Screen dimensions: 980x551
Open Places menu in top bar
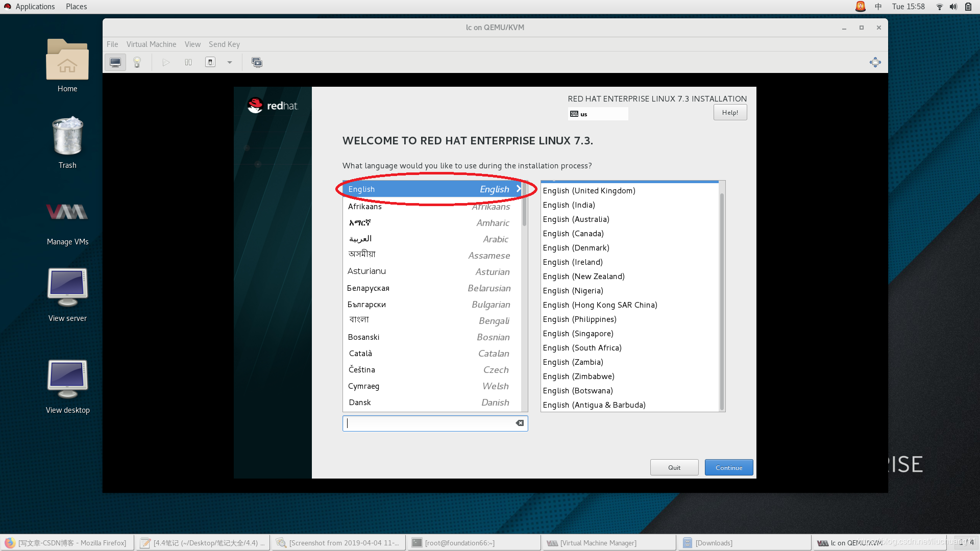[76, 7]
